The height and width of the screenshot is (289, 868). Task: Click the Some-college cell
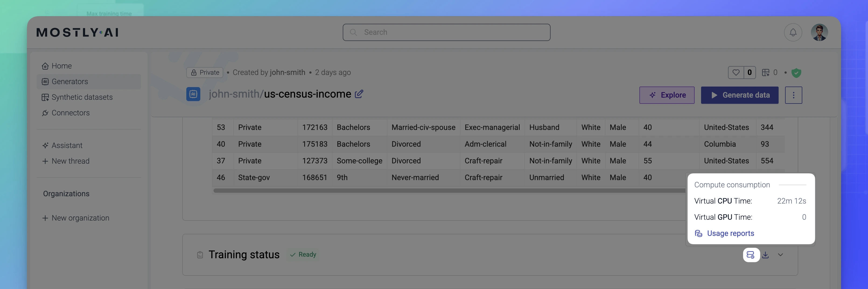[x=359, y=161]
